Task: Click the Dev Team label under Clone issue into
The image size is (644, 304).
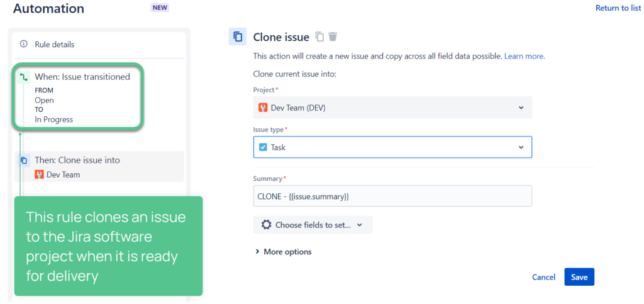Action: [64, 175]
